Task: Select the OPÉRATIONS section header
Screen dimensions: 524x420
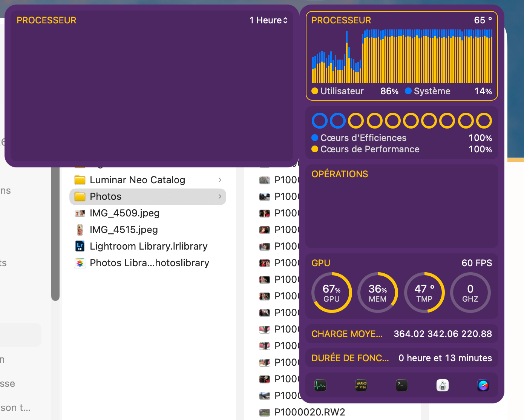Action: [340, 174]
